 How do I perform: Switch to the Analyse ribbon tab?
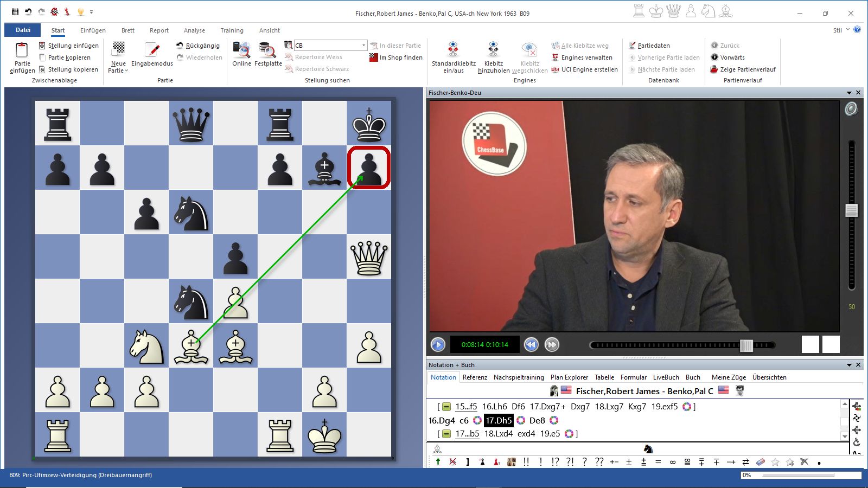[194, 30]
